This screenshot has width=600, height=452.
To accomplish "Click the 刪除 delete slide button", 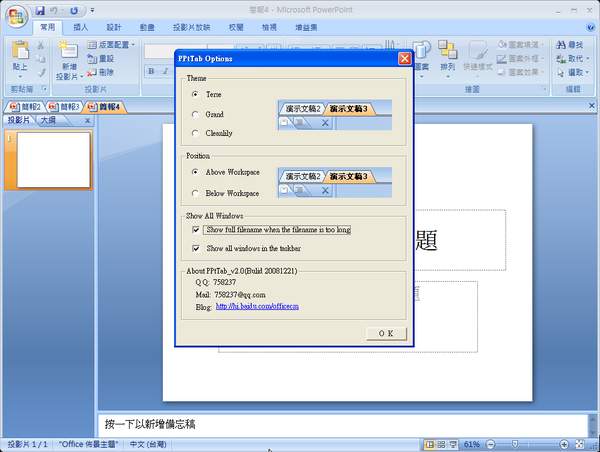I will point(101,72).
